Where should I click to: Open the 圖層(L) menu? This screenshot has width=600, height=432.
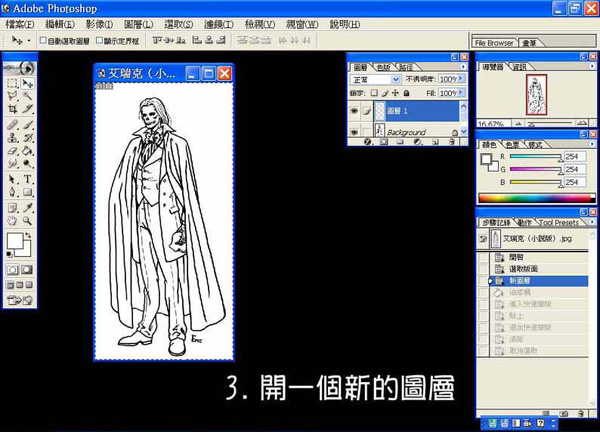(x=139, y=24)
